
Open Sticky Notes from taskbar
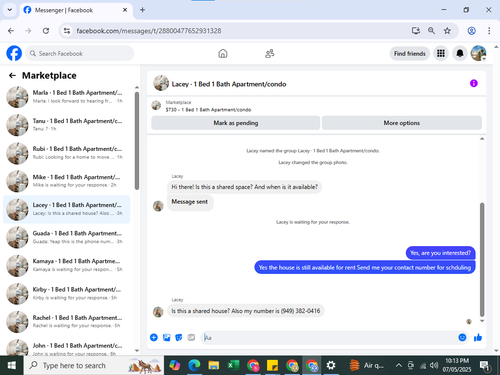[x=272, y=365]
